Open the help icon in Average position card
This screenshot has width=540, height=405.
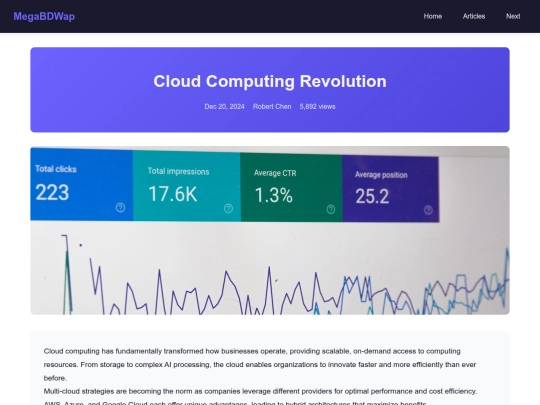click(428, 210)
